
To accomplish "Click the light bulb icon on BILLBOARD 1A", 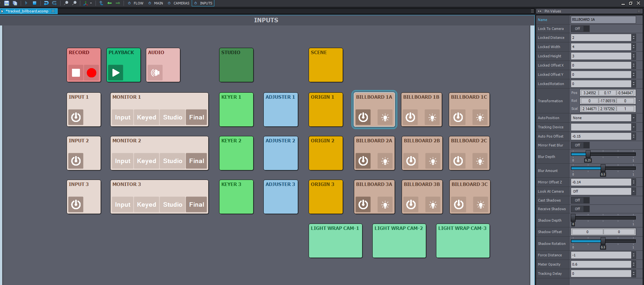I will point(385,118).
